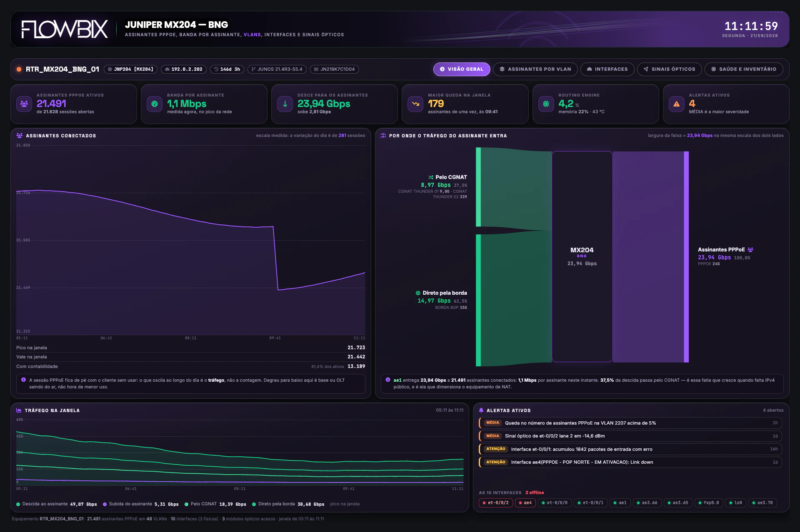The image size is (800, 532).
Task: Click the warning triangle icon in Alertas Ativos card
Action: (676, 104)
